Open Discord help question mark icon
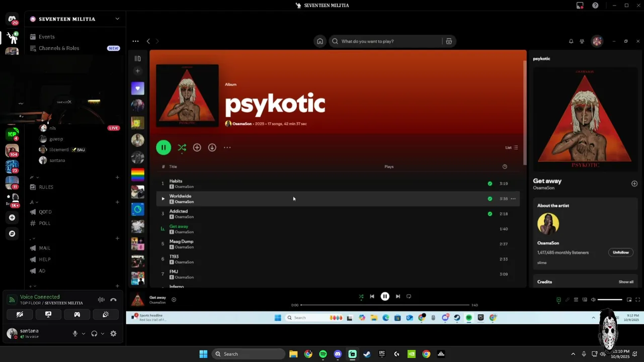 click(x=595, y=6)
